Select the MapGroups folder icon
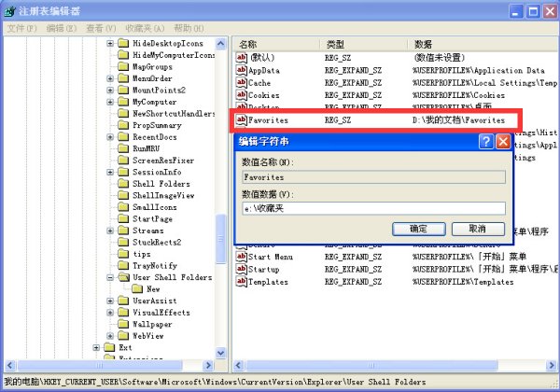Image resolution: width=560 pixels, height=392 pixels. click(123, 67)
